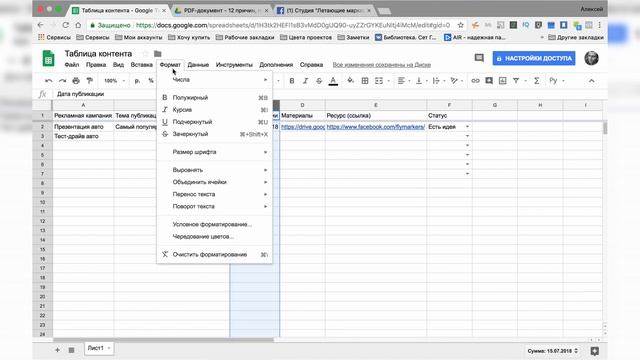The width and height of the screenshot is (640, 360).
Task: Open the Статус dropdown showing Есть идея
Action: pos(467,127)
